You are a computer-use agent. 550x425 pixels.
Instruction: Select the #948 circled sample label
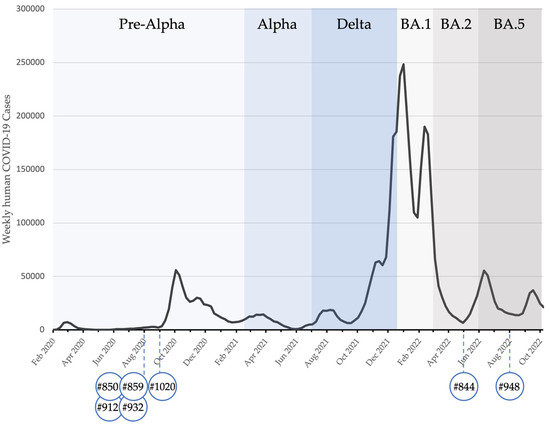[510, 387]
